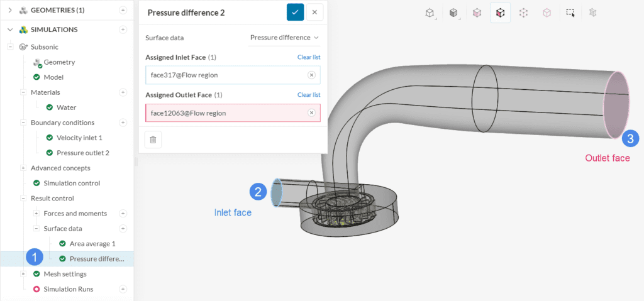Remove face12063@Flow region from outlet list

pyautogui.click(x=311, y=113)
